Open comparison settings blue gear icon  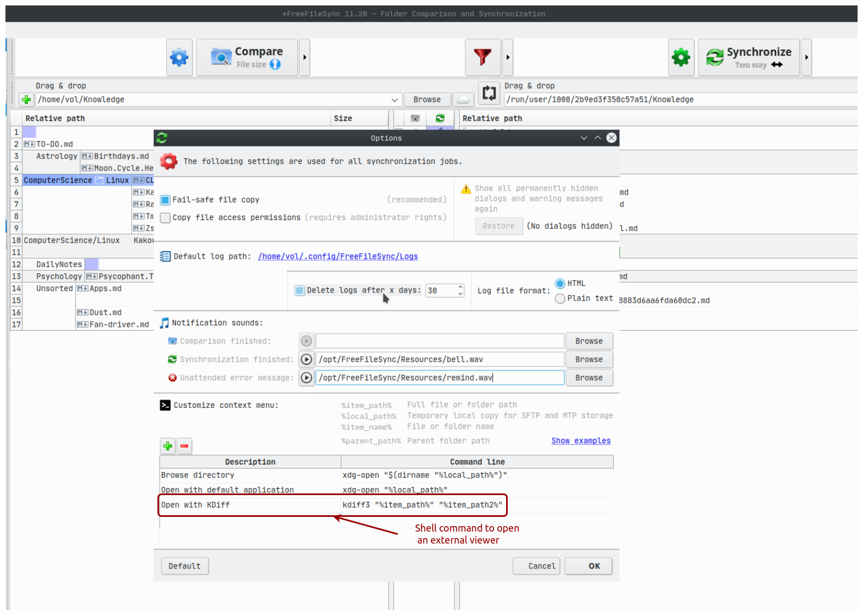pos(179,57)
